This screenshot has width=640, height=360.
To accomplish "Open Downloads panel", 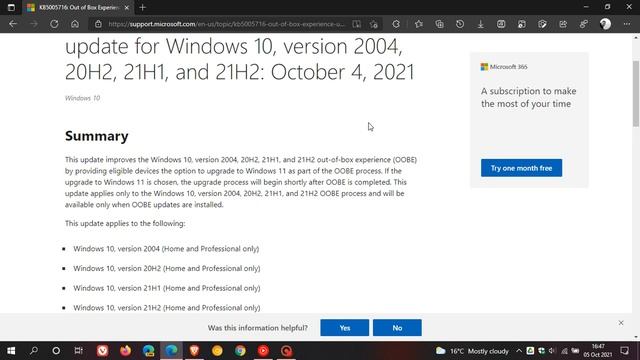I will click(481, 24).
